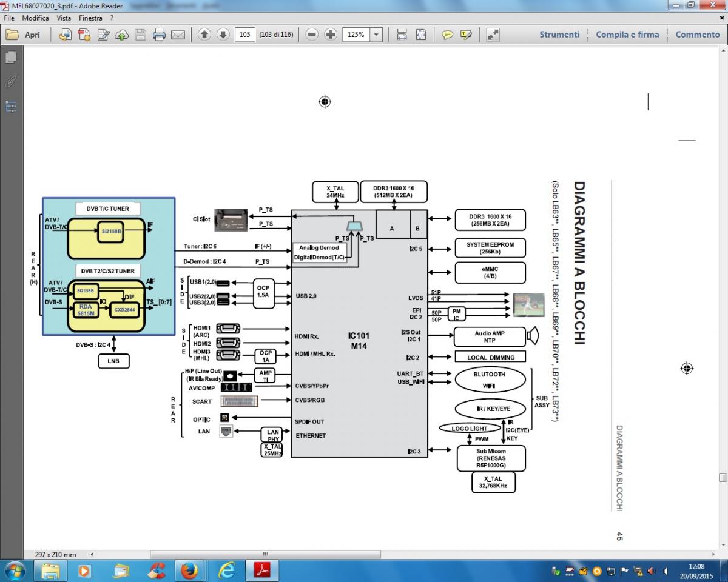Go to next page with down arrow
Screen dimensions: 728x582
pos(223,35)
